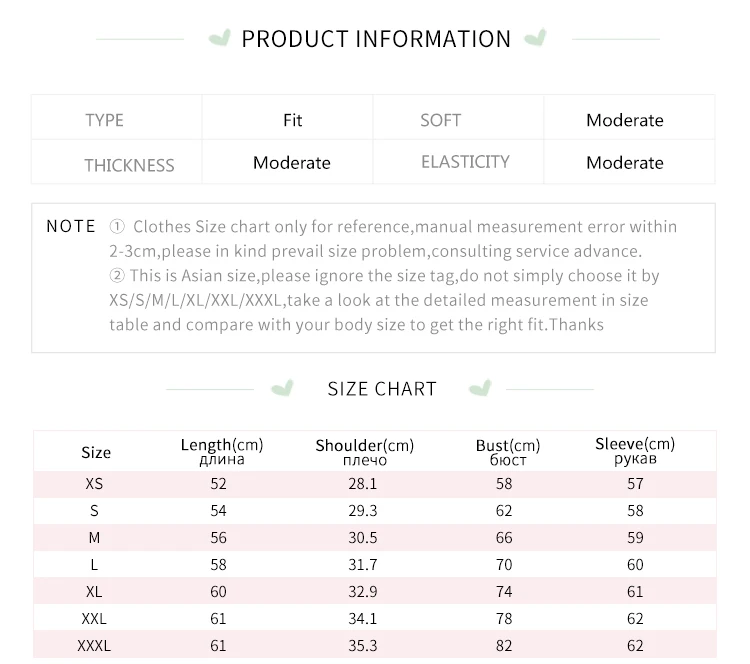Image resolution: width=750 pixels, height=664 pixels.
Task: Click the THICKNESS label cell
Action: 117,162
